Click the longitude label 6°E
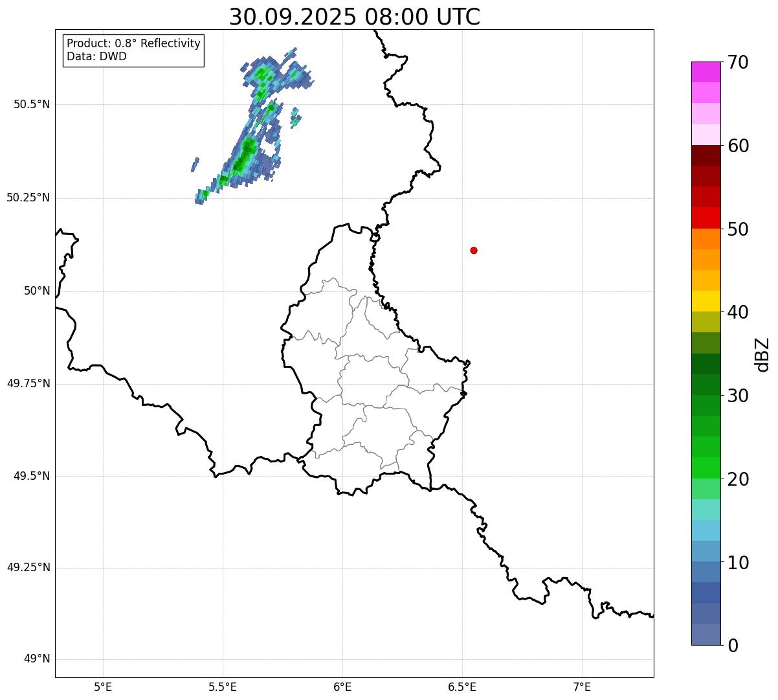The image size is (778, 700). point(342,686)
